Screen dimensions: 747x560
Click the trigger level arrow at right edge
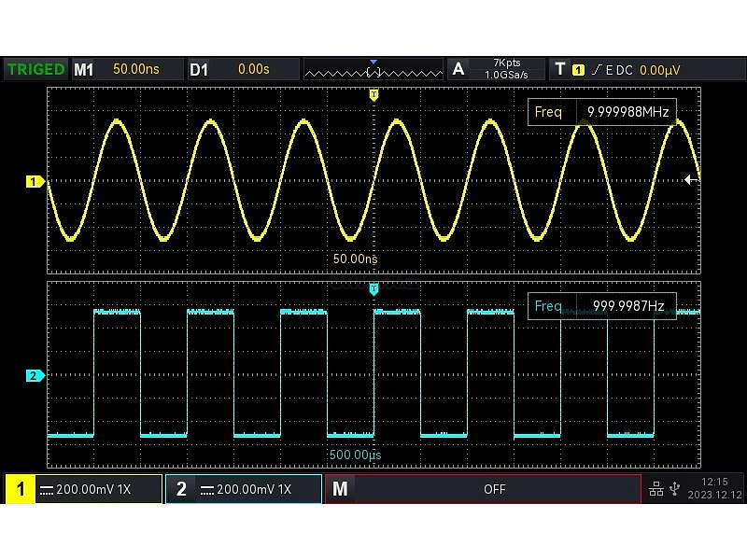click(x=691, y=180)
